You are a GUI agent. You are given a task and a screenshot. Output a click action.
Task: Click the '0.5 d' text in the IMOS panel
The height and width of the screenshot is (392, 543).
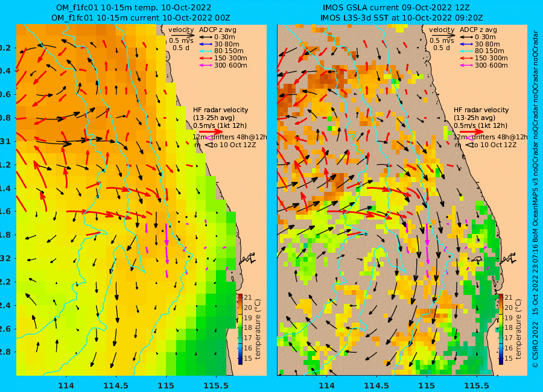[442, 48]
